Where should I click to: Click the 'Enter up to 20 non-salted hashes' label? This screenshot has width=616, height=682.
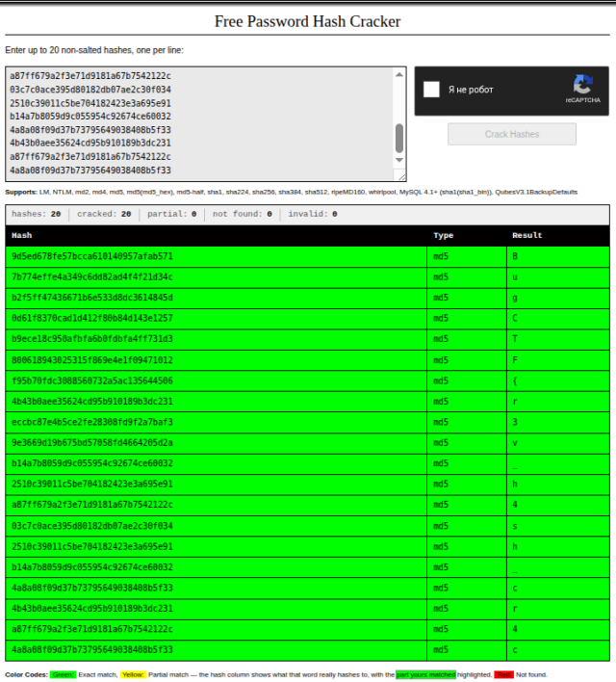click(94, 50)
